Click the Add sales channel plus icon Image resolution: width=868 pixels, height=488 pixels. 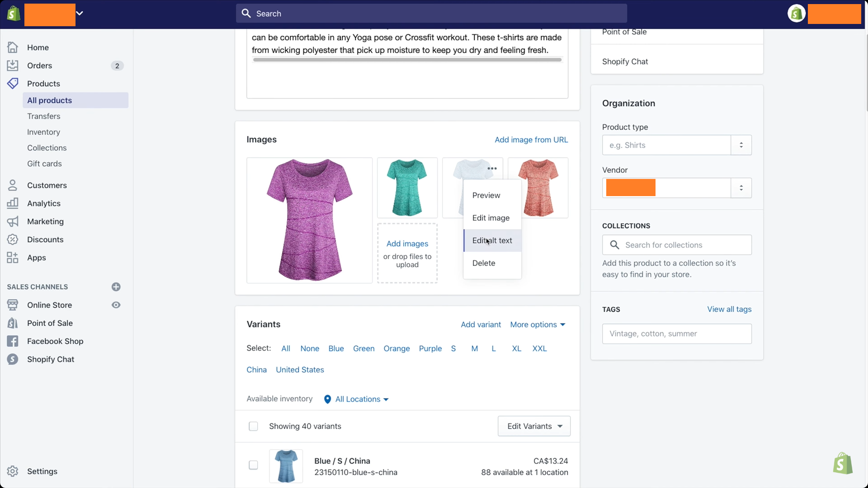point(116,286)
